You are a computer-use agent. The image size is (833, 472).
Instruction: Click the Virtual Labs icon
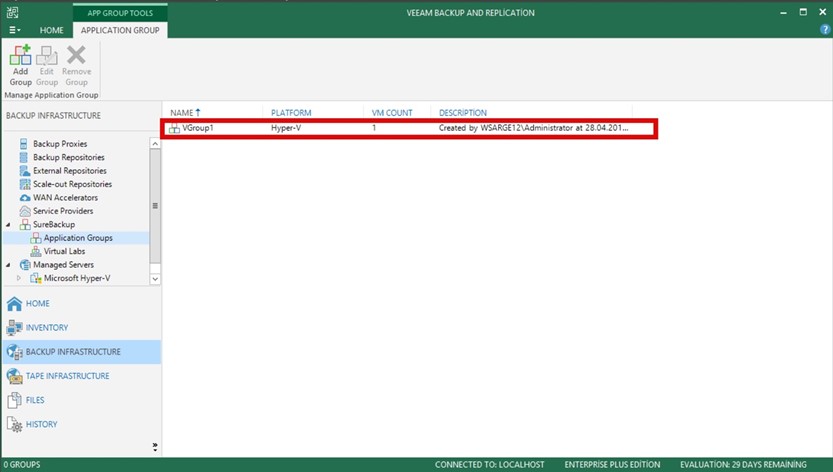click(36, 251)
